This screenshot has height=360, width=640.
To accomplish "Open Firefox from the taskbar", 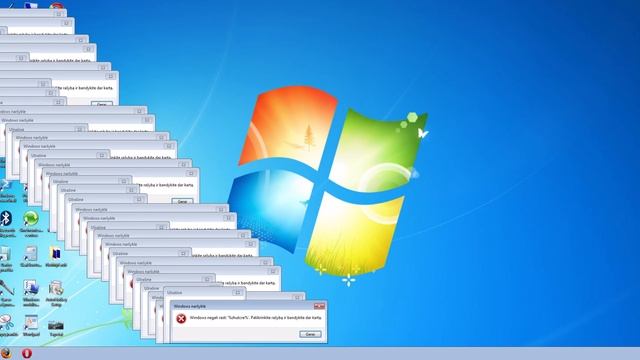I will coord(6,353).
